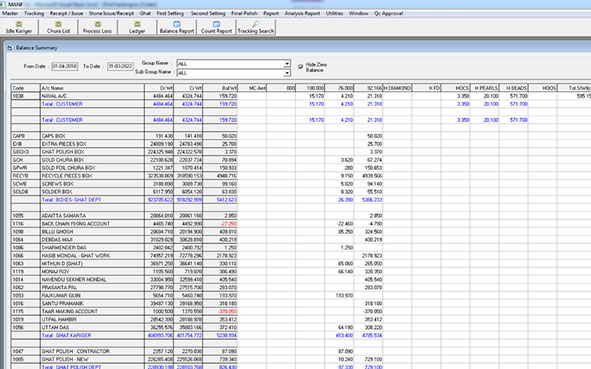Open the Stone Issue/Receipt menu

(x=111, y=13)
